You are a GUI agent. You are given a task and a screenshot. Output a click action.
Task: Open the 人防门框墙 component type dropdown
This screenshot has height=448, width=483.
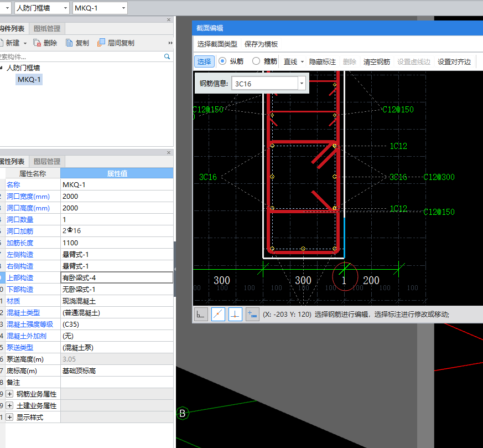[65, 8]
